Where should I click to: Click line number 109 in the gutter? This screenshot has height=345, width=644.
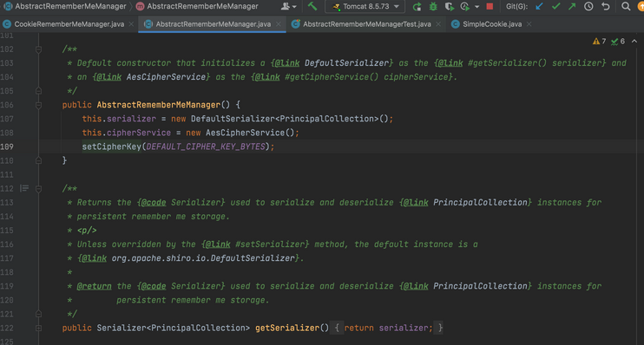coord(7,146)
